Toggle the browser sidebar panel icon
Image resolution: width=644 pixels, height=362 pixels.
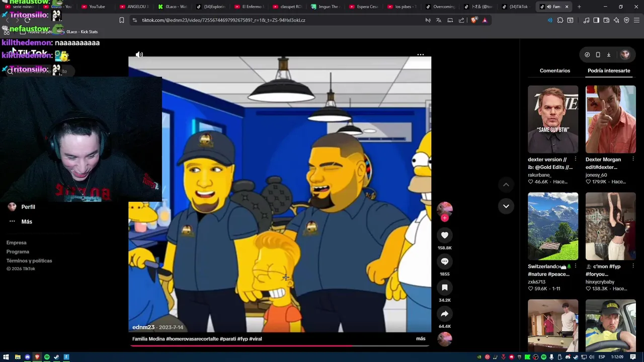[x=596, y=20]
